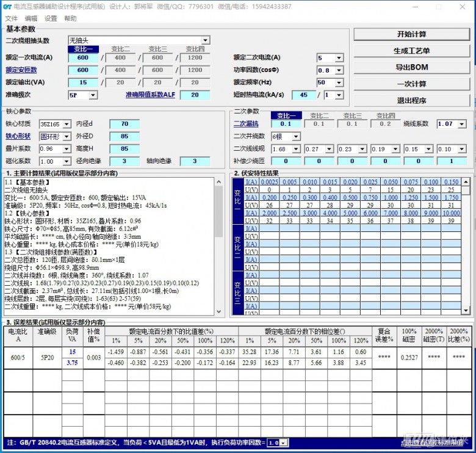Click the 退出程序 button
Image resolution: width=476 pixels, height=453 pixels.
pos(412,100)
